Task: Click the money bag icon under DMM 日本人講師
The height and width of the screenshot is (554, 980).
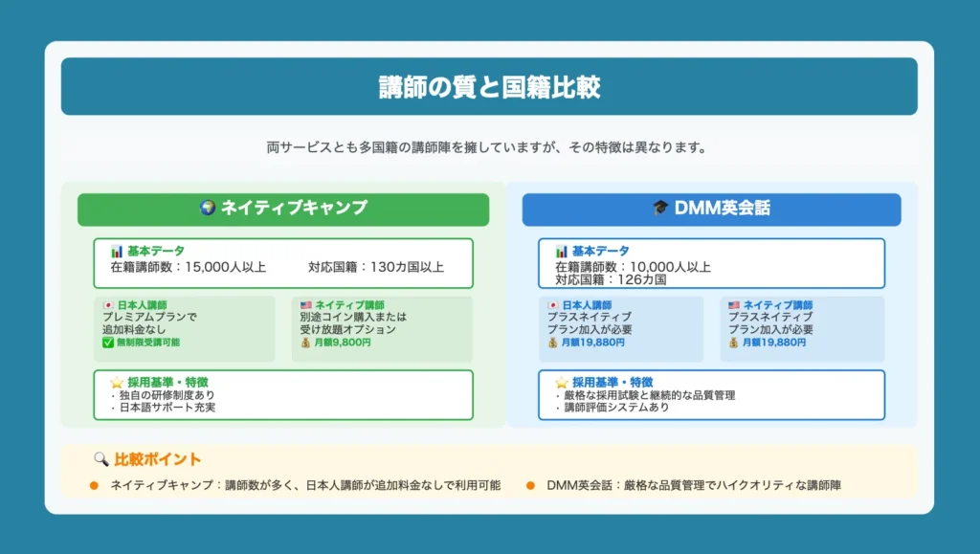Action: click(552, 343)
